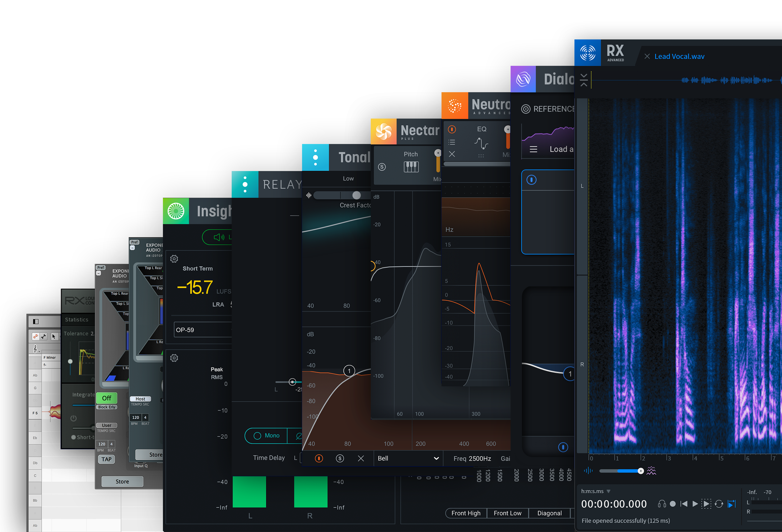Click Nectar's Pitch module keyboard icon
782x532 pixels.
(411, 166)
